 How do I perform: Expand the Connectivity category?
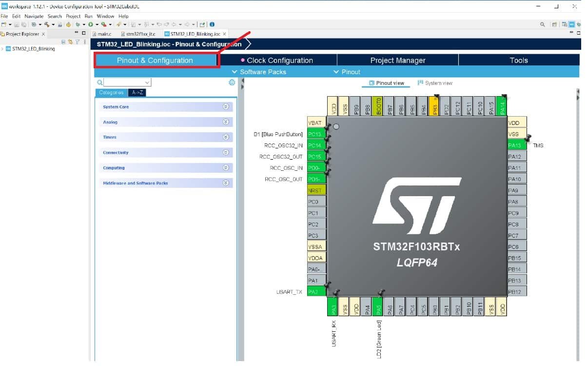[166, 153]
